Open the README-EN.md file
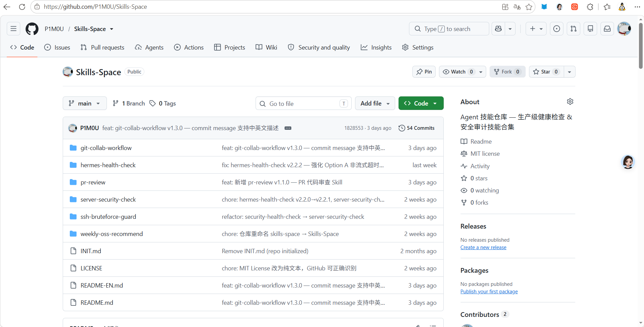Viewport: 644px width, 327px height. (101, 285)
